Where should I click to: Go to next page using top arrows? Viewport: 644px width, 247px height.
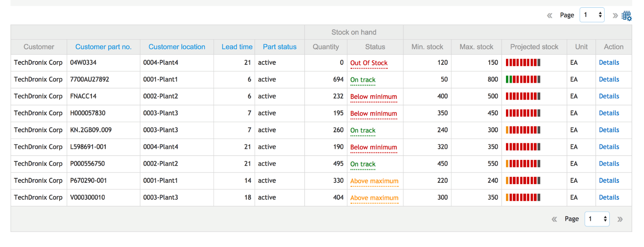coord(615,16)
